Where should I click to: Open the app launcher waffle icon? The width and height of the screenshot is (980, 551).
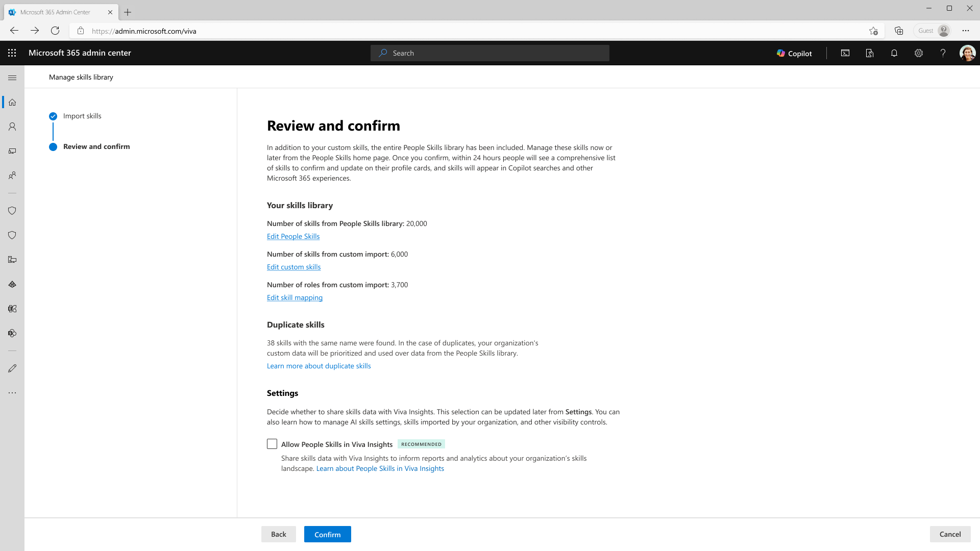[x=12, y=53]
